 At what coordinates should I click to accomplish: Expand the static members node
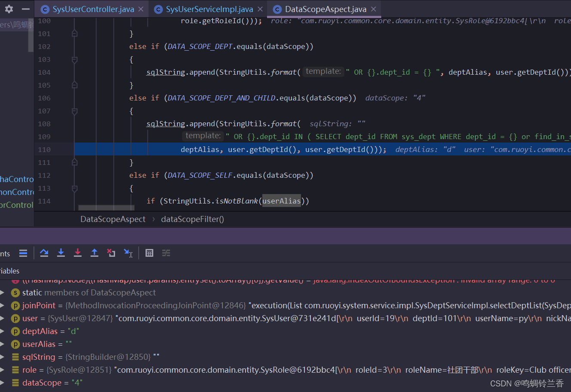tap(3, 292)
